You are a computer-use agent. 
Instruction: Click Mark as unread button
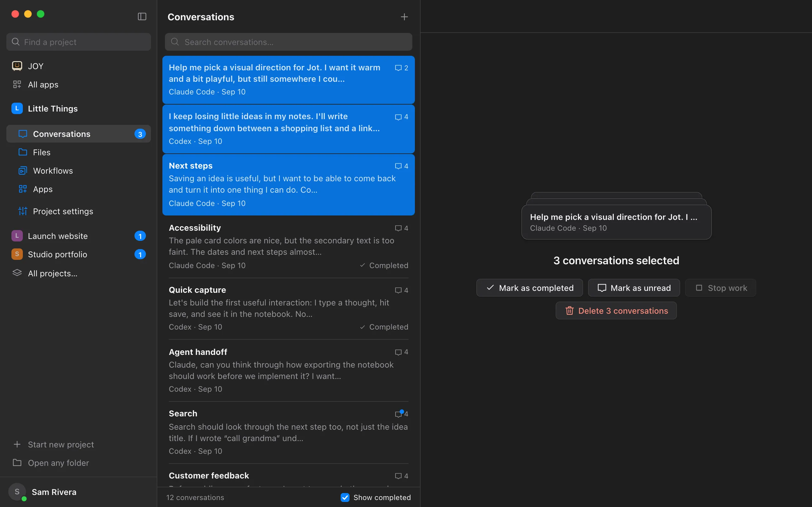click(x=634, y=288)
